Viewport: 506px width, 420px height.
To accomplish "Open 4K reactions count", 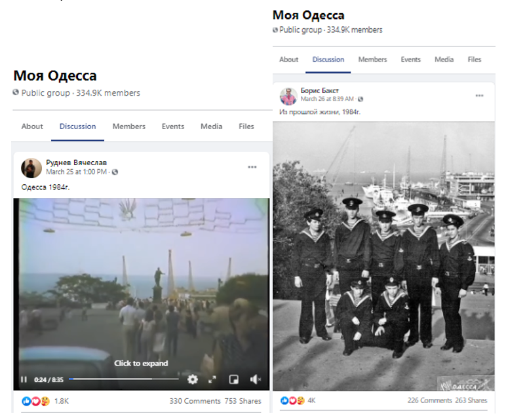I will click(x=311, y=400).
